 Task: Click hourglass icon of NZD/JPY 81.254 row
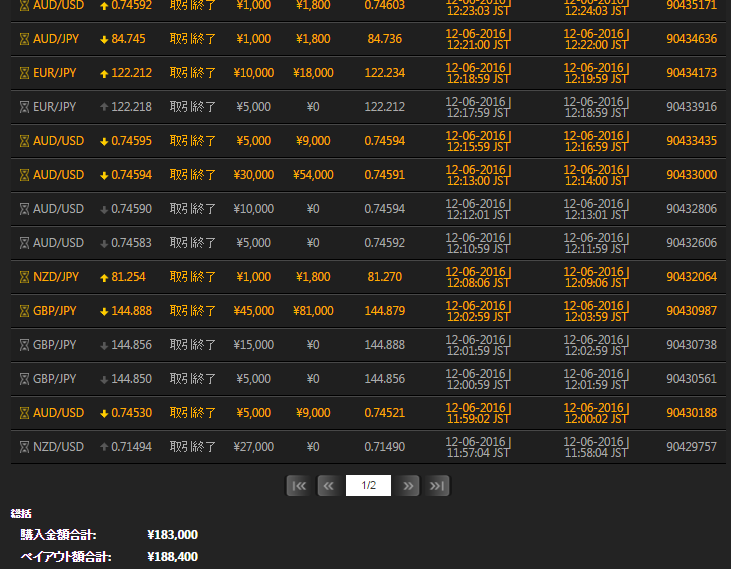(x=25, y=277)
